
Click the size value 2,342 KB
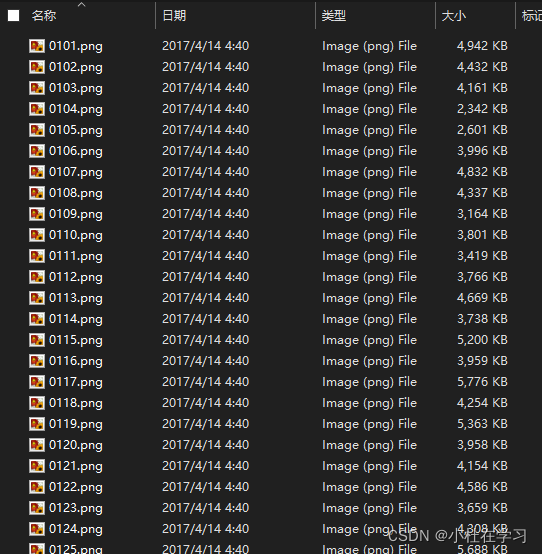(x=482, y=109)
